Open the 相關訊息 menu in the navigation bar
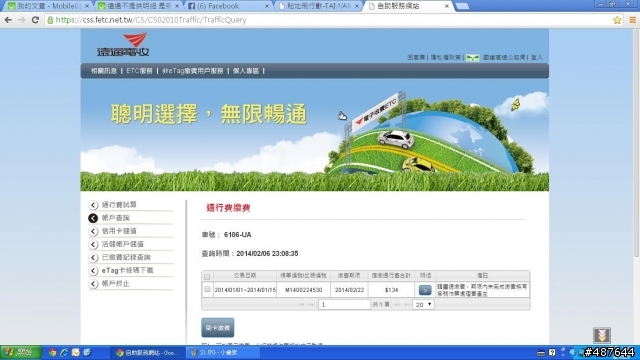 click(104, 71)
